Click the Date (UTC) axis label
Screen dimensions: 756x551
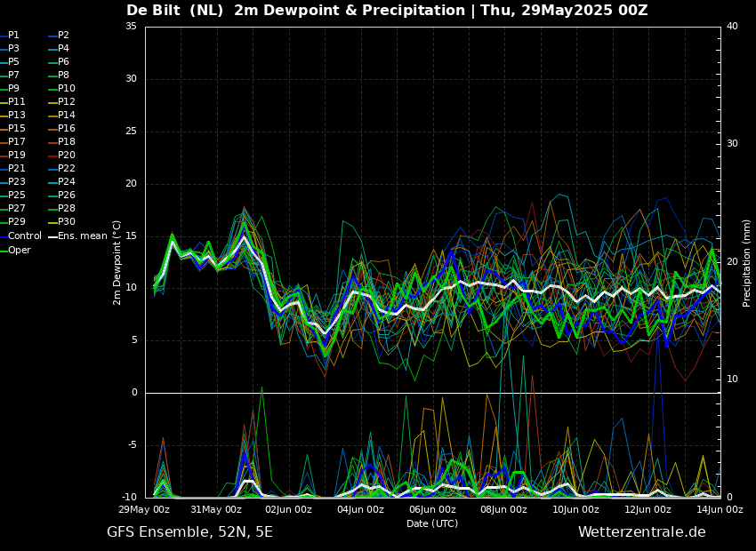pyautogui.click(x=432, y=523)
